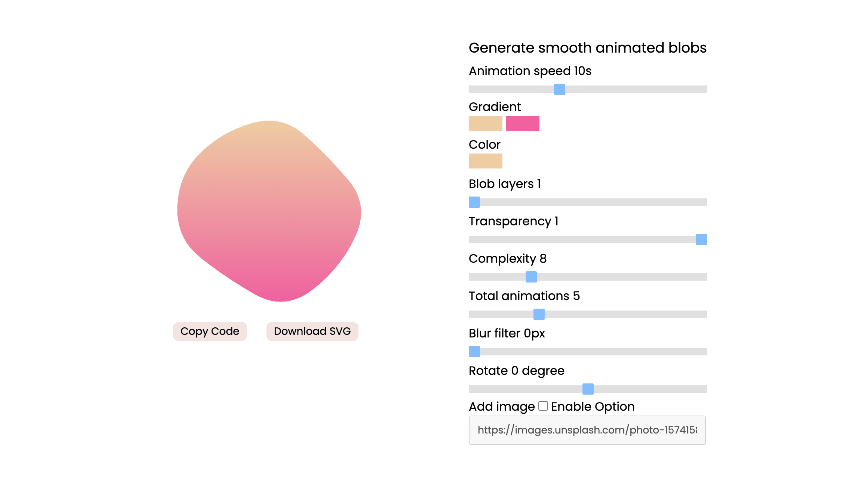This screenshot has width=868, height=488.
Task: Click the Rotate slider handle
Action: coord(588,389)
